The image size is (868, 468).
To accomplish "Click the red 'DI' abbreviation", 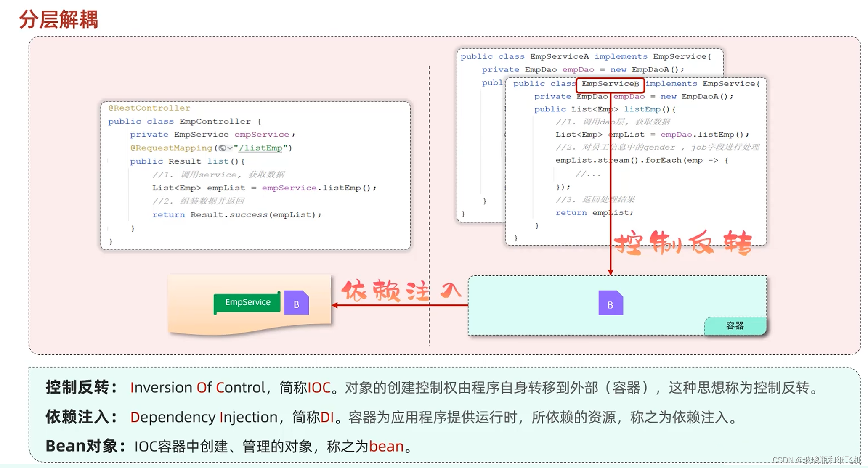I will pos(327,417).
